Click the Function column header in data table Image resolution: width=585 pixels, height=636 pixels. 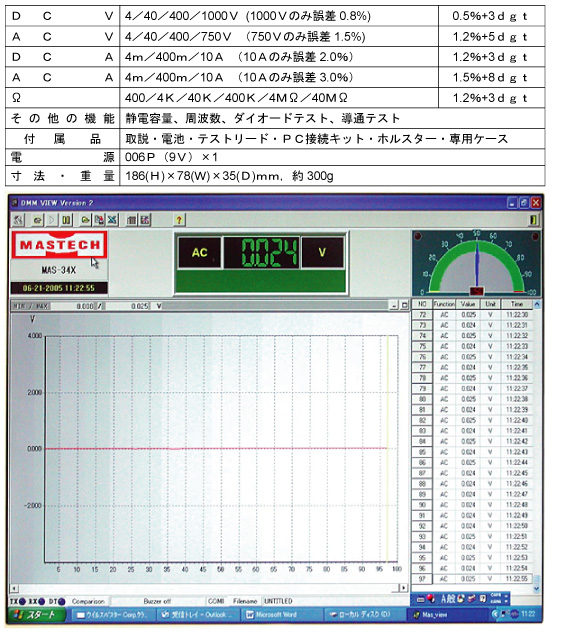pyautogui.click(x=444, y=304)
